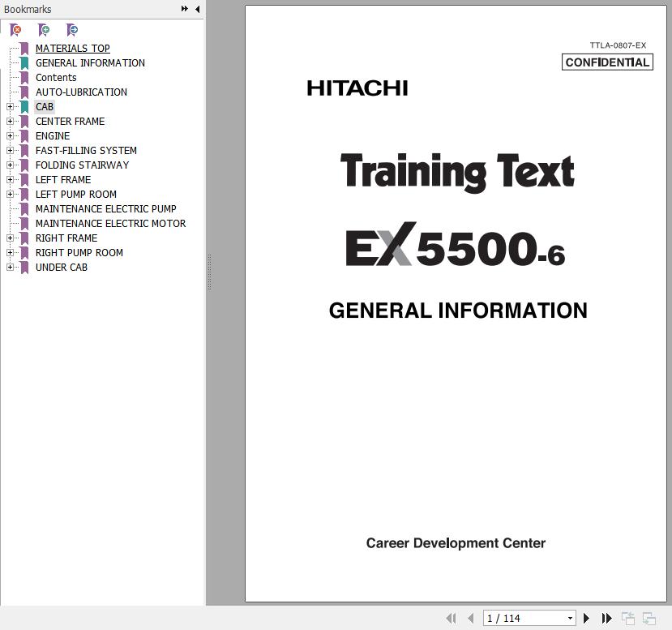Go to LEFT FRAME bookmark
The height and width of the screenshot is (630, 672).
tap(63, 179)
